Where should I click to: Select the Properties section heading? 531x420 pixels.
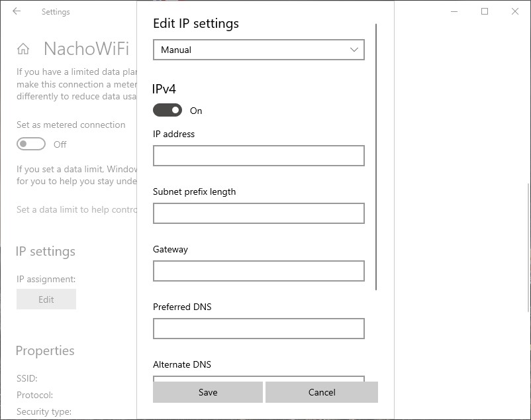point(44,350)
